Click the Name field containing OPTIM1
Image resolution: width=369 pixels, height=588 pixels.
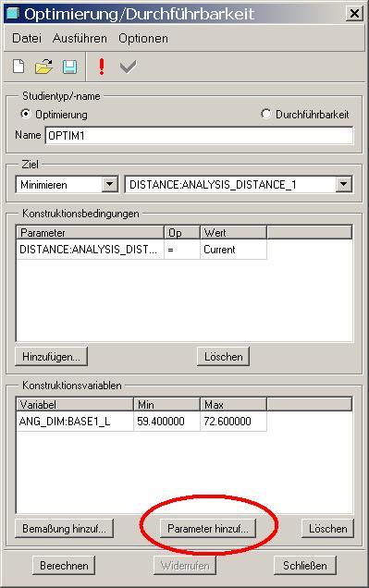(x=199, y=135)
